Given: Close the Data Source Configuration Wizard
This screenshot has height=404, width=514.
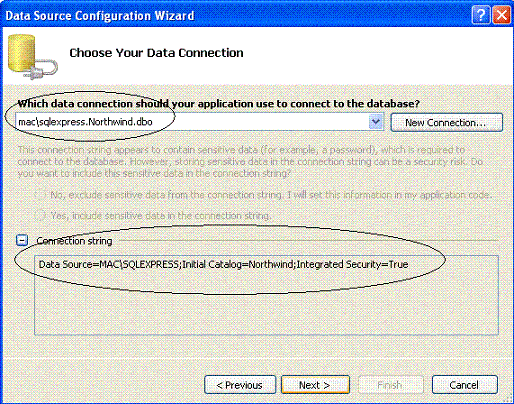Looking at the screenshot, I should [502, 15].
